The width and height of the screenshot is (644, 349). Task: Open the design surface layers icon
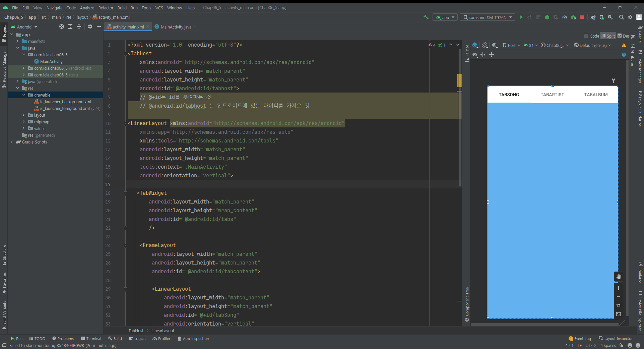point(475,45)
